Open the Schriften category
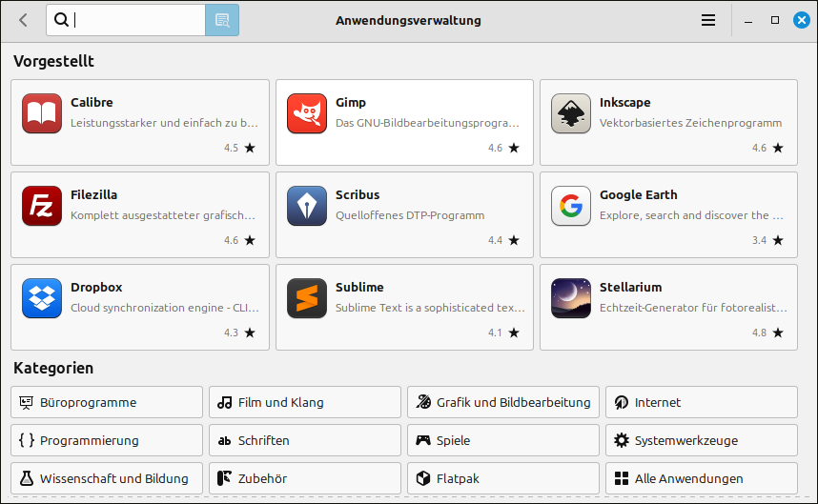Screen dimensions: 818x504 click(305, 440)
